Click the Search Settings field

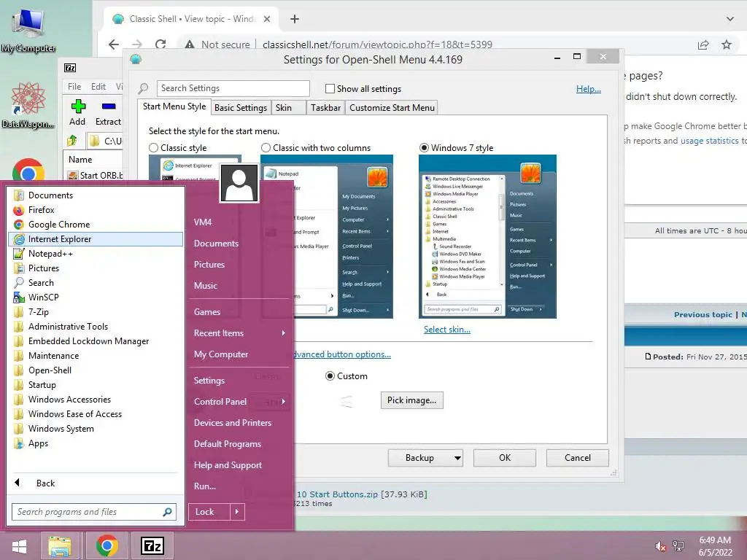233,88
